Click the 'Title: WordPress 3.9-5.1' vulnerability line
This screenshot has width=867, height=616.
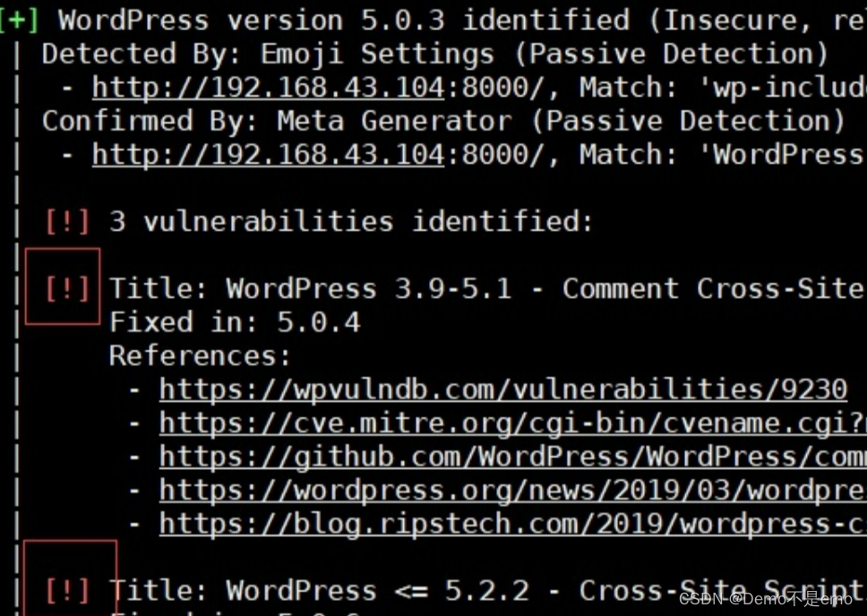point(484,288)
